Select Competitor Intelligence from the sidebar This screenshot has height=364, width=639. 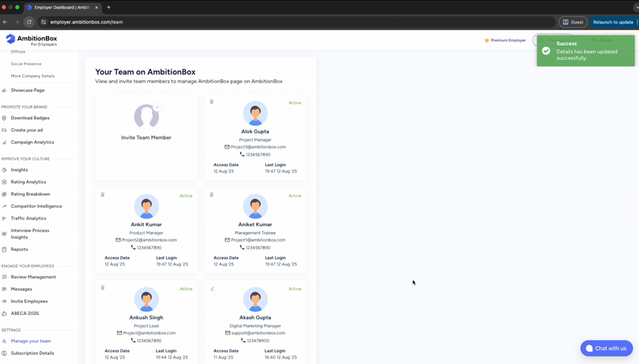[36, 206]
